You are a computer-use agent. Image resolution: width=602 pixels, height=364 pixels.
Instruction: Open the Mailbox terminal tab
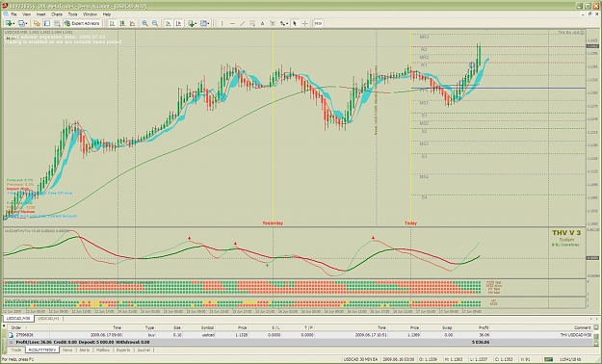(x=103, y=351)
